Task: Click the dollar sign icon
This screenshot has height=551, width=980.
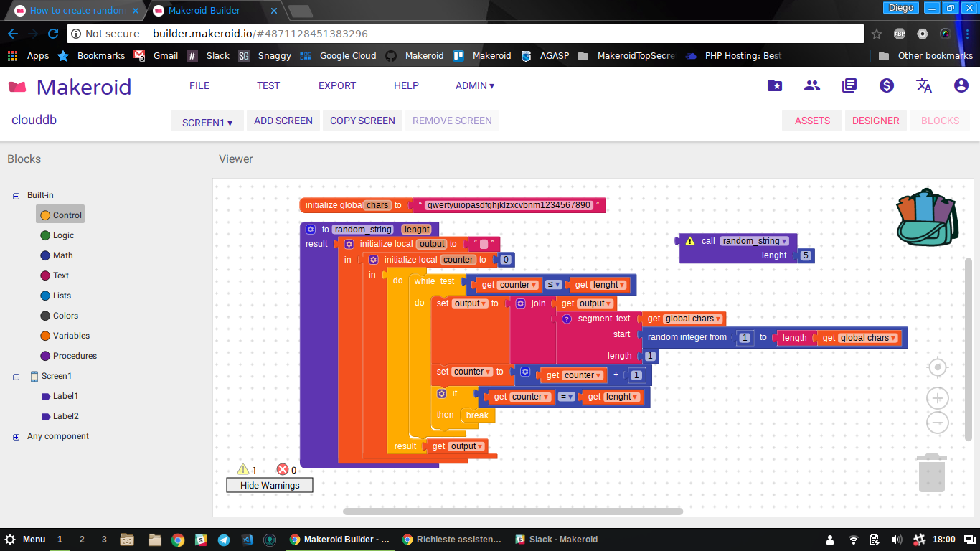Action: point(887,85)
